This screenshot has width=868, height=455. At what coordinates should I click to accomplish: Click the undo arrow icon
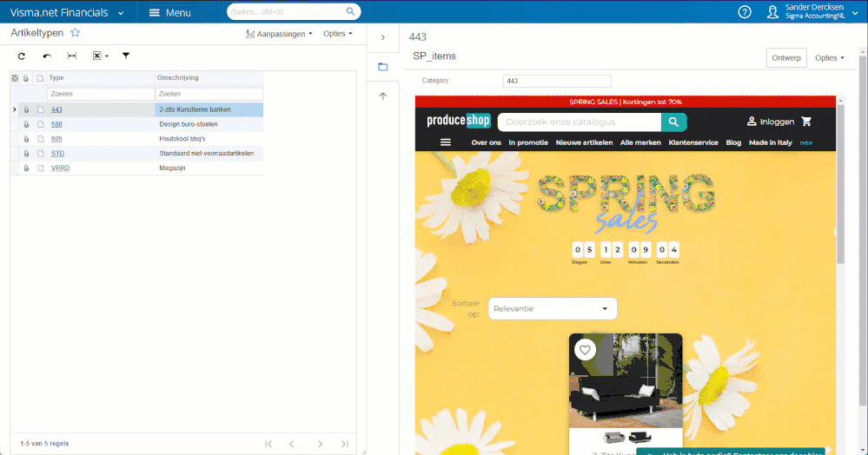pyautogui.click(x=47, y=56)
